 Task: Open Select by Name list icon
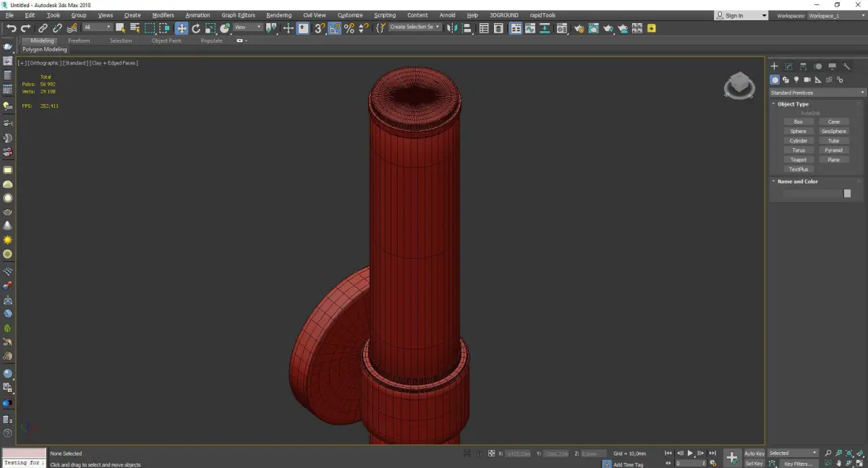point(135,28)
